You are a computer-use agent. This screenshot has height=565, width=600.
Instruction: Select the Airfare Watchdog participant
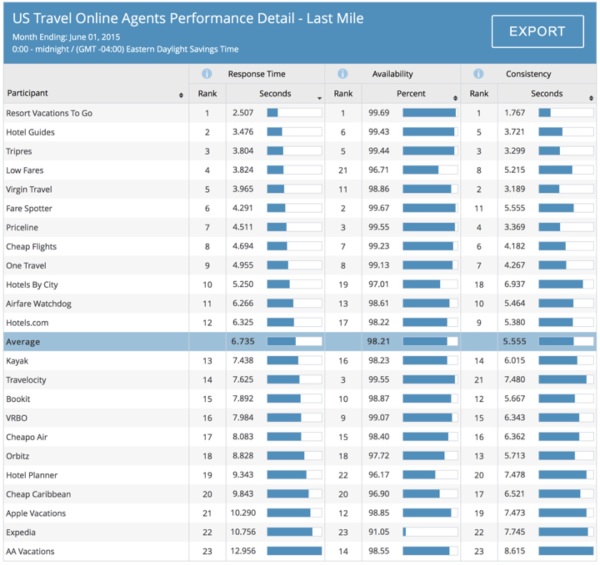coord(38,304)
